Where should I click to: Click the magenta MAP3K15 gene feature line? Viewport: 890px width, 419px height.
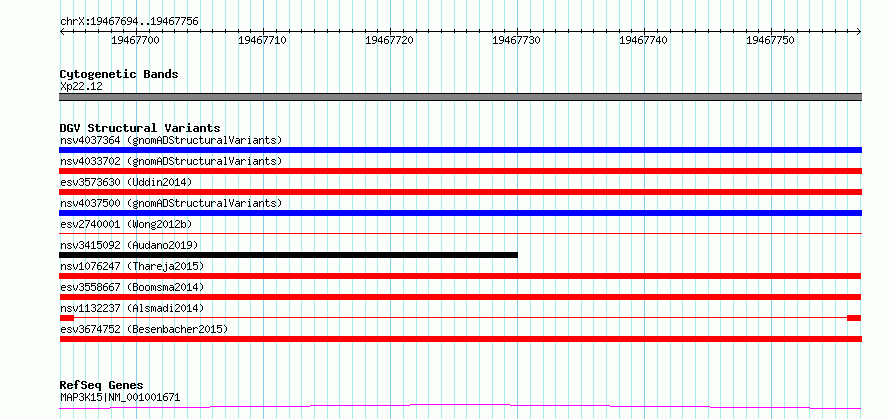coord(460,407)
